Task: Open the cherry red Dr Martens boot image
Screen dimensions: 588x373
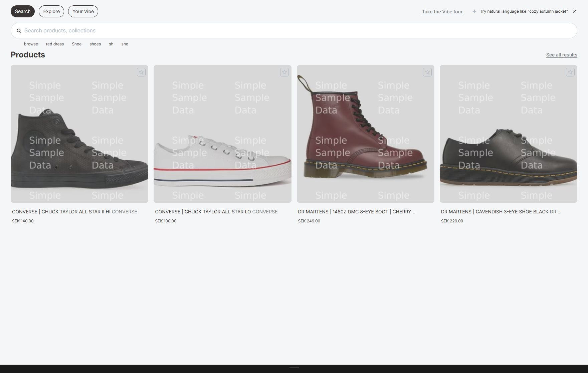Action: 366,134
